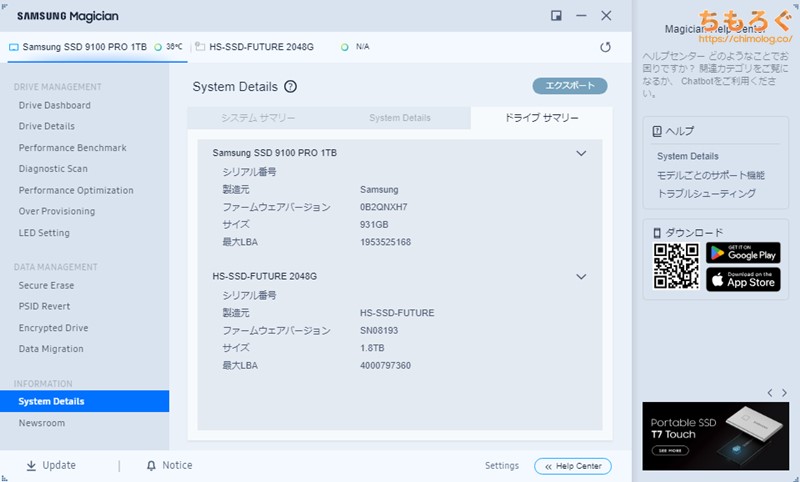Click the Update download icon
Image resolution: width=800 pixels, height=482 pixels.
click(x=31, y=465)
